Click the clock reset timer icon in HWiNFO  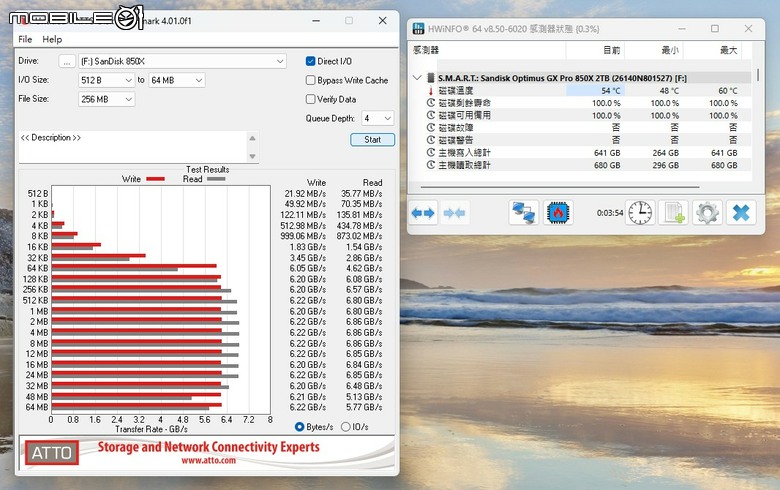(x=640, y=213)
